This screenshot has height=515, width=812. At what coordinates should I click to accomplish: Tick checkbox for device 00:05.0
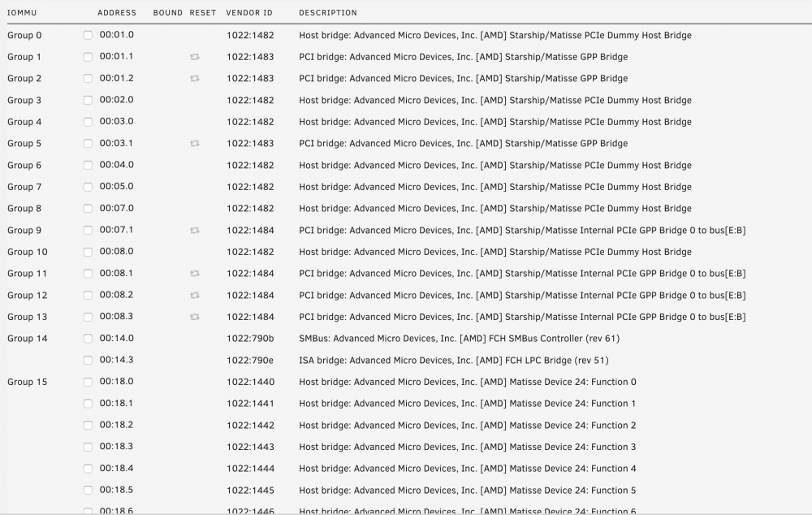click(x=88, y=187)
